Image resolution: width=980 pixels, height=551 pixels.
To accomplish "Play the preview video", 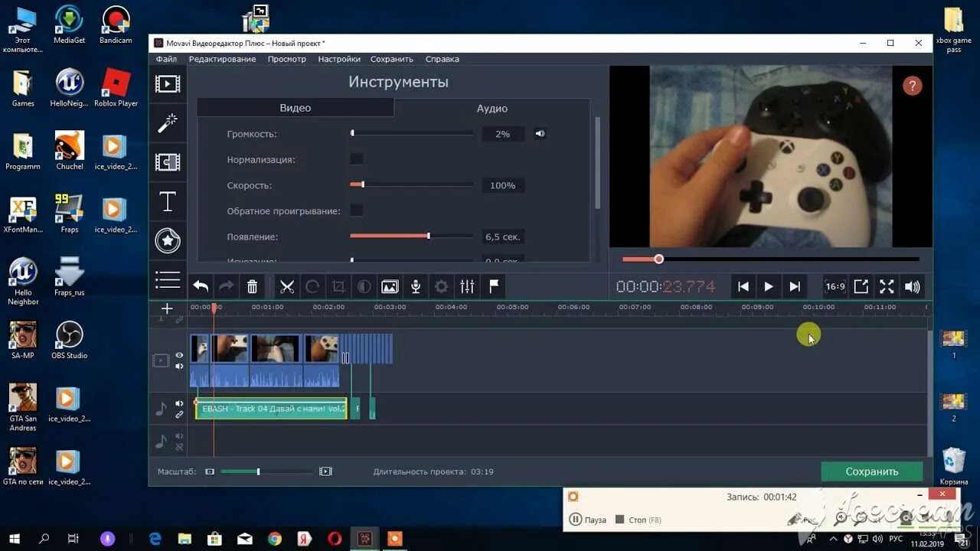I will tap(769, 286).
